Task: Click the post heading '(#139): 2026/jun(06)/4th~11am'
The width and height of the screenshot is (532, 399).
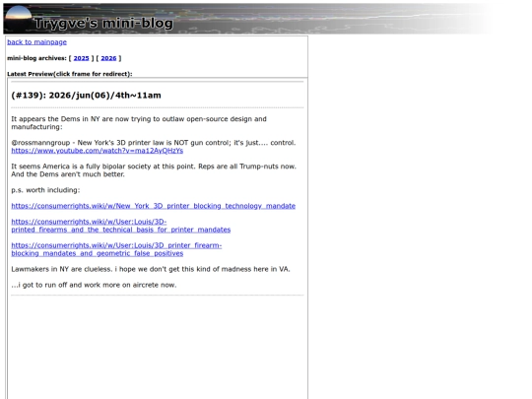Action: click(x=86, y=96)
